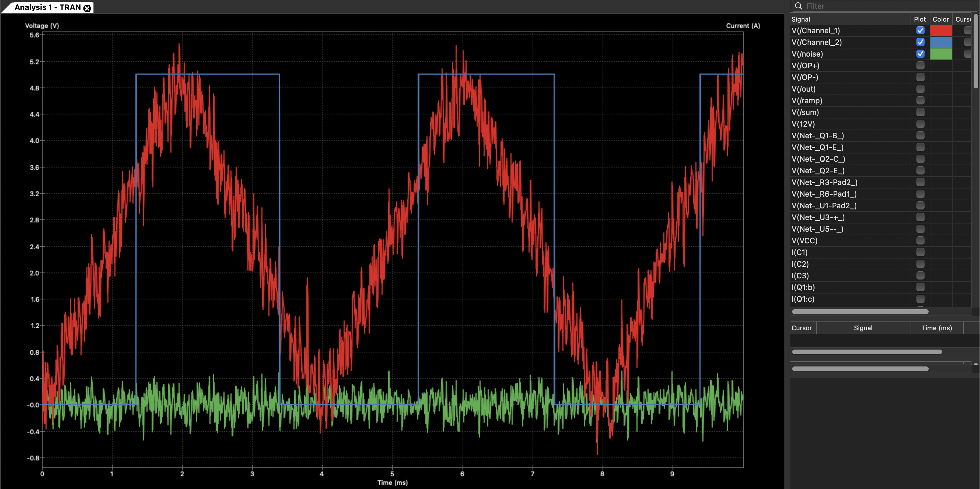Select the V(/sum) signal row
This screenshot has height=489, width=980.
click(x=805, y=112)
